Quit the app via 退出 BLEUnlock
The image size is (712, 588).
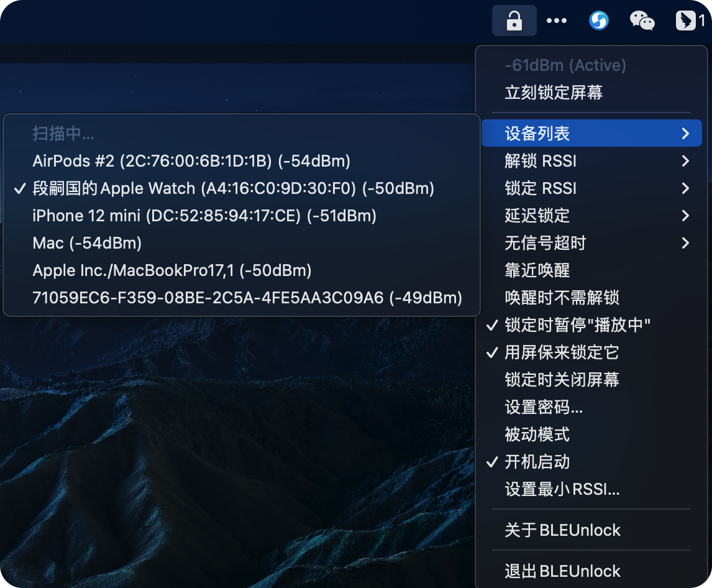click(562, 571)
